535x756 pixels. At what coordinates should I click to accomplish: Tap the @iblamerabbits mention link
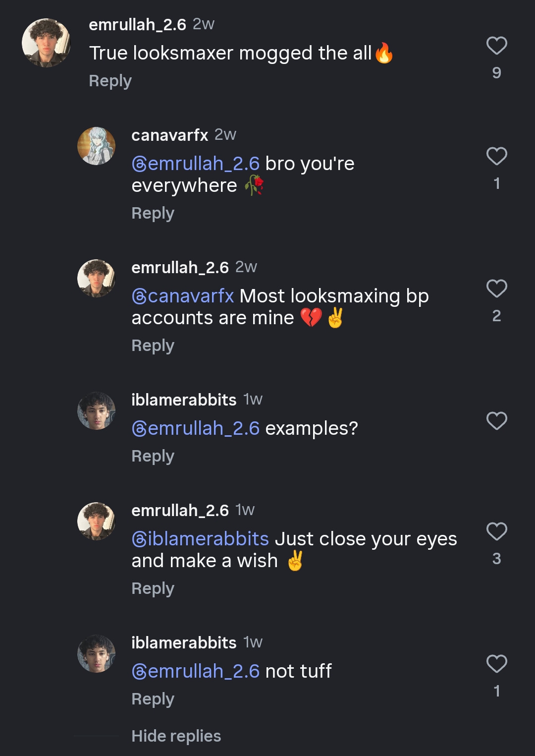point(200,539)
